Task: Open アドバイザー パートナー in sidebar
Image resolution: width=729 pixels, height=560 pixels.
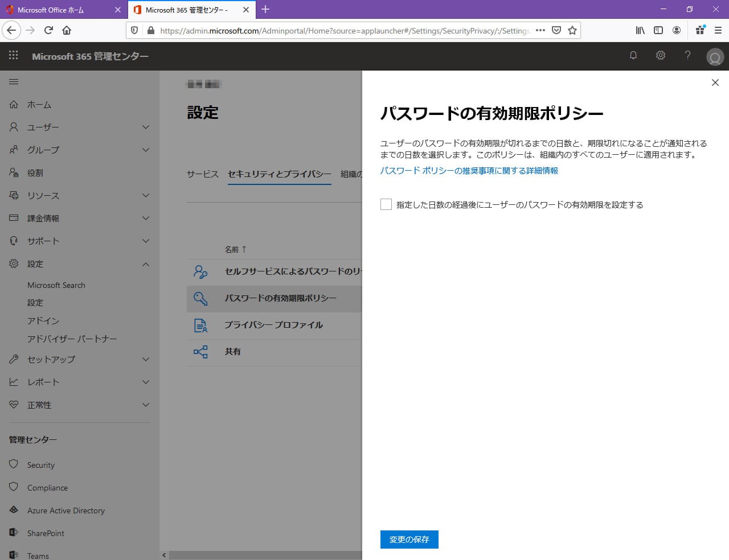Action: (72, 339)
